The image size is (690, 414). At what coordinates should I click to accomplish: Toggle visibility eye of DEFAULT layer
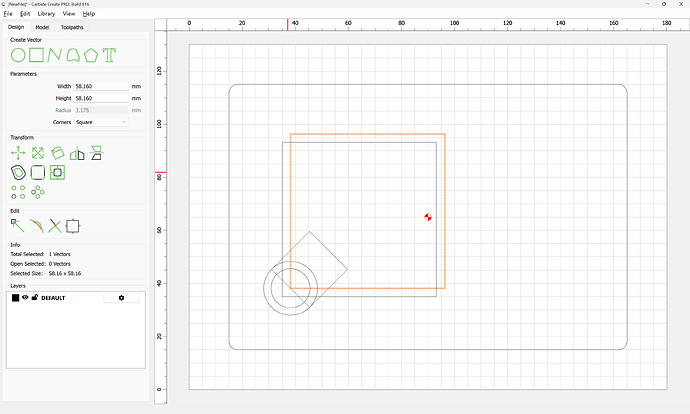[x=25, y=297]
